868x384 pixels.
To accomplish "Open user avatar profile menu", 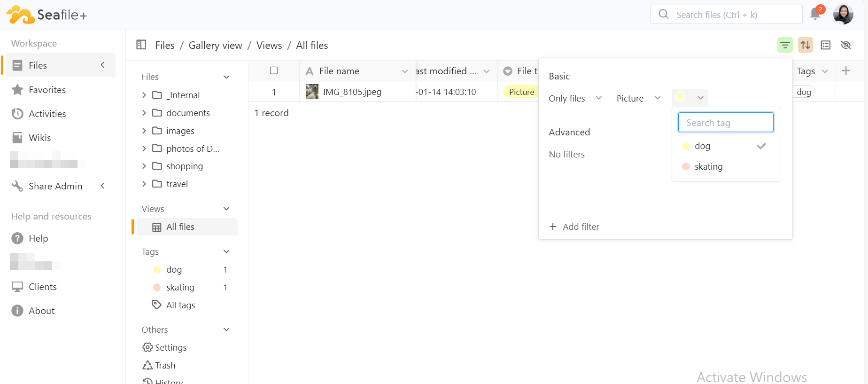I will tap(843, 15).
